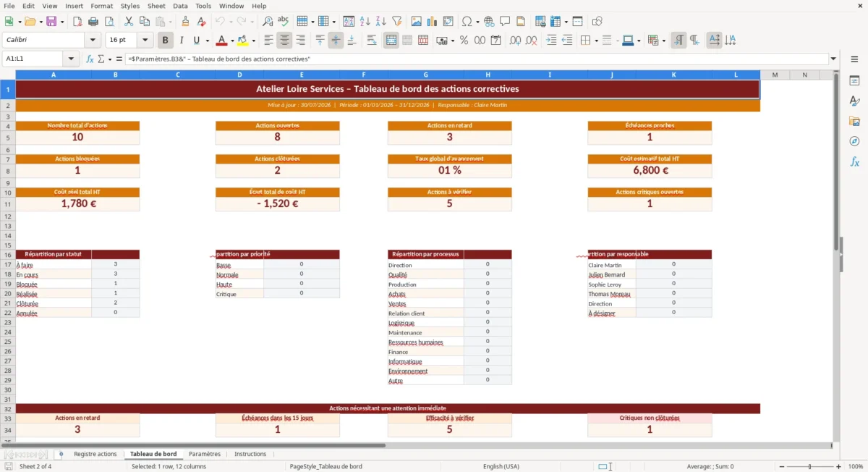This screenshot has width=868, height=472.
Task: Open the background color dropdown arrow
Action: (253, 41)
